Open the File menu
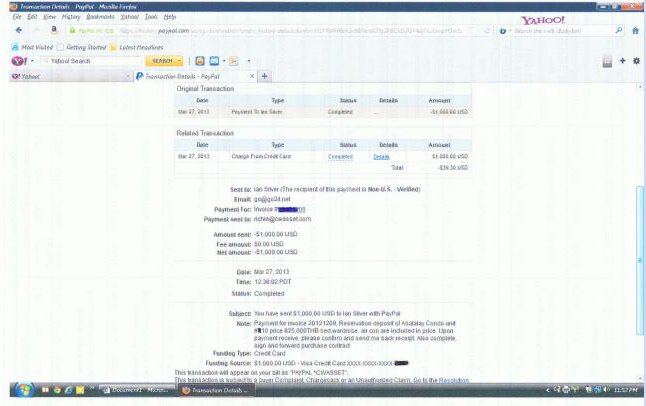646x406 pixels. [x=17, y=17]
